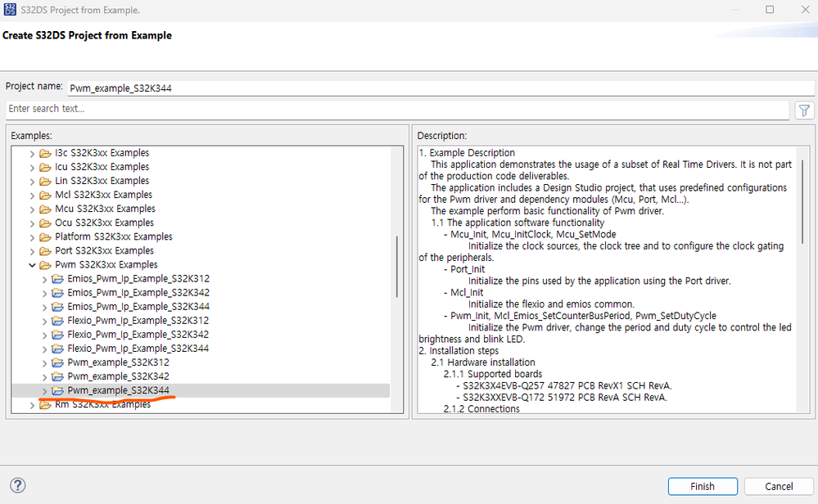
Task: Expand the Flexio_Pwm_Ip_Example_S32K344 node
Action: tap(44, 349)
